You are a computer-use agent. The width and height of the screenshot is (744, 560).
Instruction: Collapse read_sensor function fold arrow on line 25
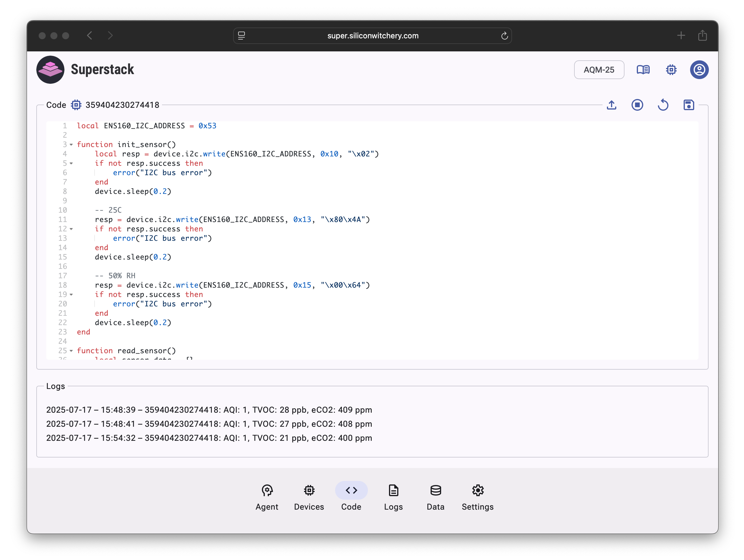pos(71,351)
